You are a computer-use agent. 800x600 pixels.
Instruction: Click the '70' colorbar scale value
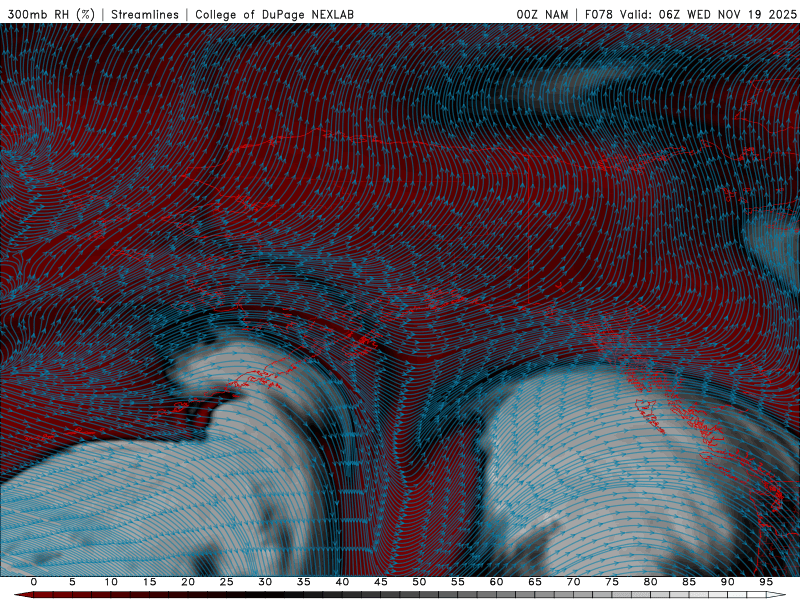pos(573,582)
